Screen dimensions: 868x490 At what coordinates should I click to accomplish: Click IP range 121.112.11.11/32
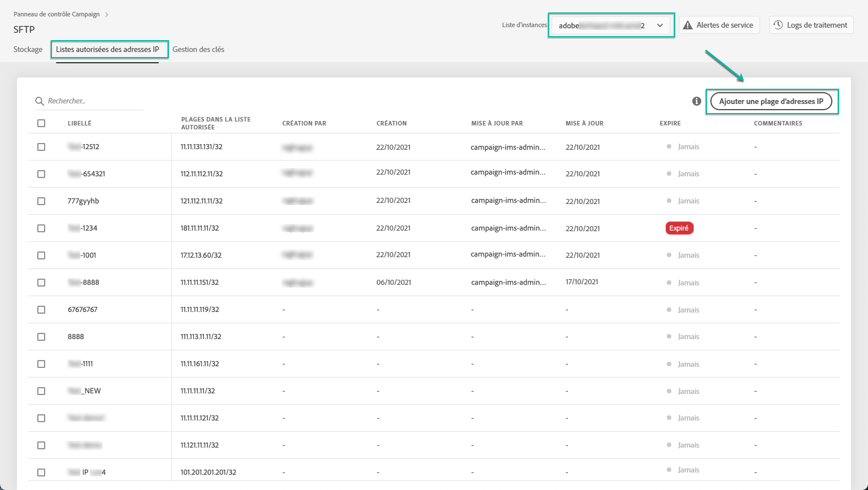point(202,201)
